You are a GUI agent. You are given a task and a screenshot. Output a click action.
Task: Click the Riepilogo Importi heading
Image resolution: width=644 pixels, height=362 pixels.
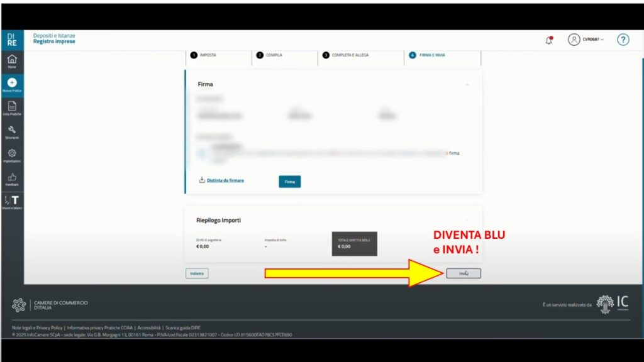click(x=218, y=221)
